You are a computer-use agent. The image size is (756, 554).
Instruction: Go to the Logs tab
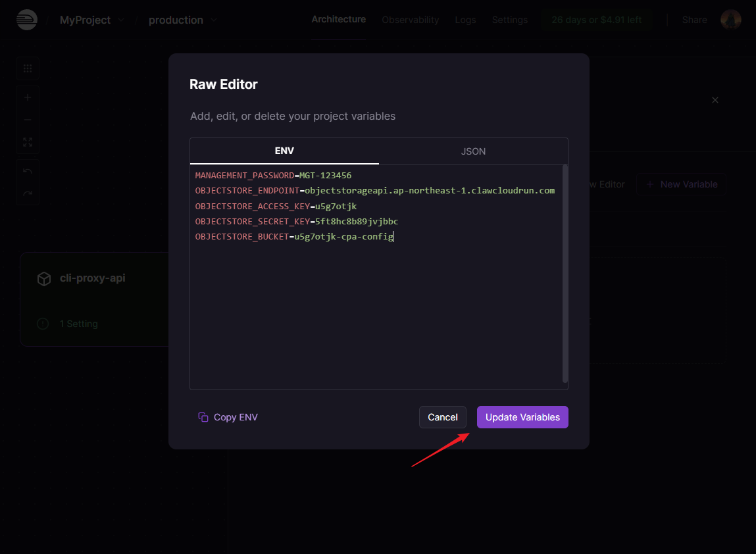coord(465,20)
